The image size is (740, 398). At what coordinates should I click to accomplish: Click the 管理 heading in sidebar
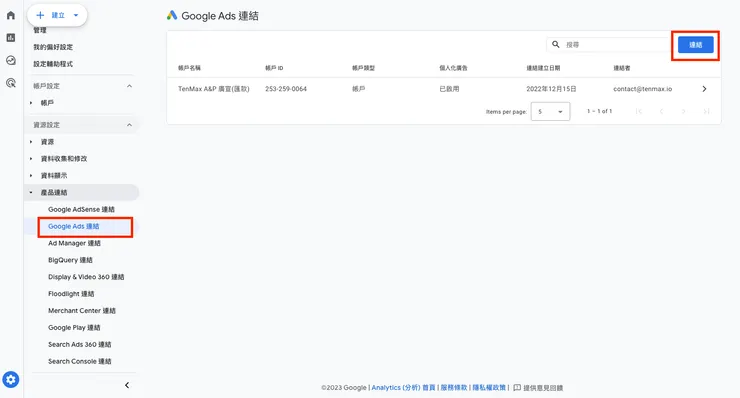pyautogui.click(x=40, y=30)
